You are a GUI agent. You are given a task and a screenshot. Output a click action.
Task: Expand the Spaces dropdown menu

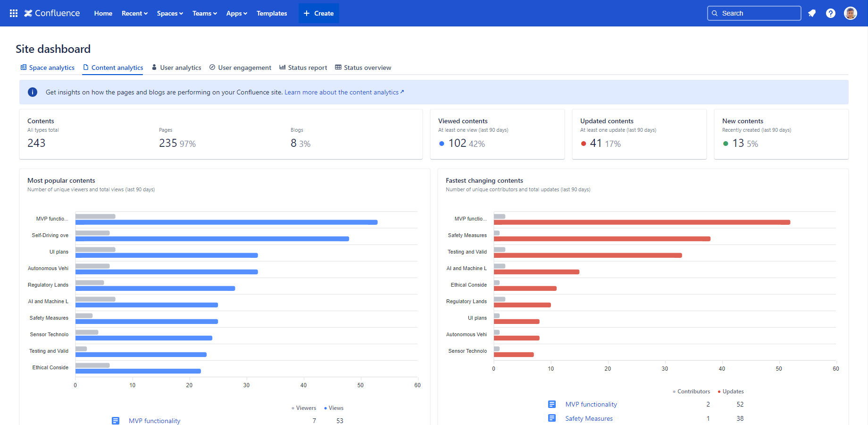[x=170, y=13]
